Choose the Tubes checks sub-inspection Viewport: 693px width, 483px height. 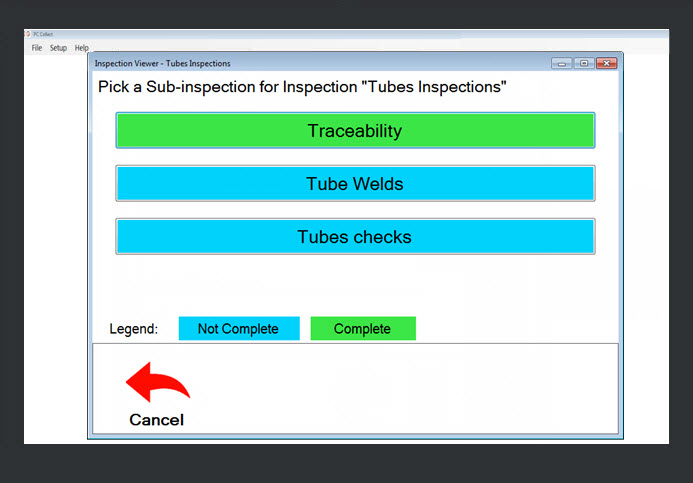pos(355,237)
